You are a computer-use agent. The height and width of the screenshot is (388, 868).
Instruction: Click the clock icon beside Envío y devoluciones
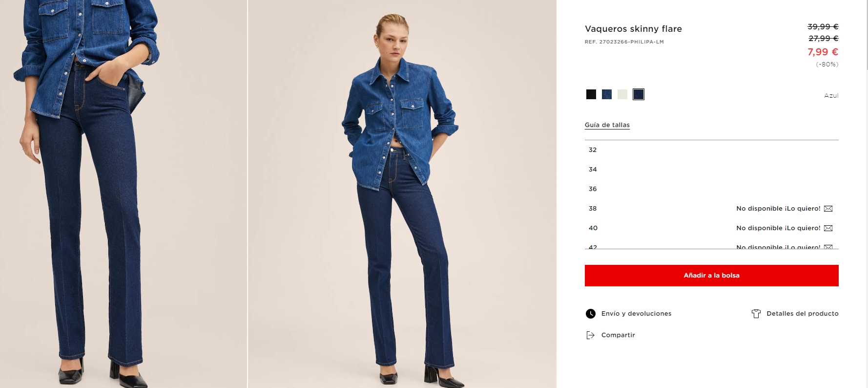(590, 314)
